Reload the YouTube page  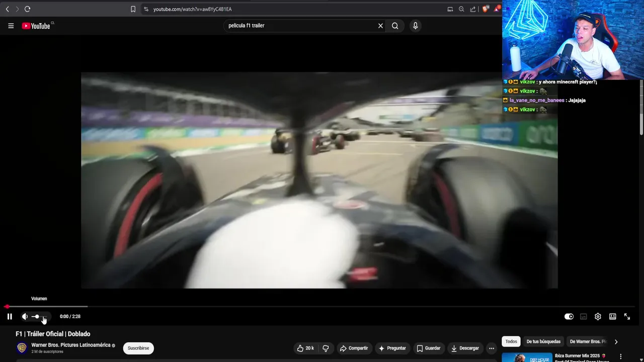28,9
